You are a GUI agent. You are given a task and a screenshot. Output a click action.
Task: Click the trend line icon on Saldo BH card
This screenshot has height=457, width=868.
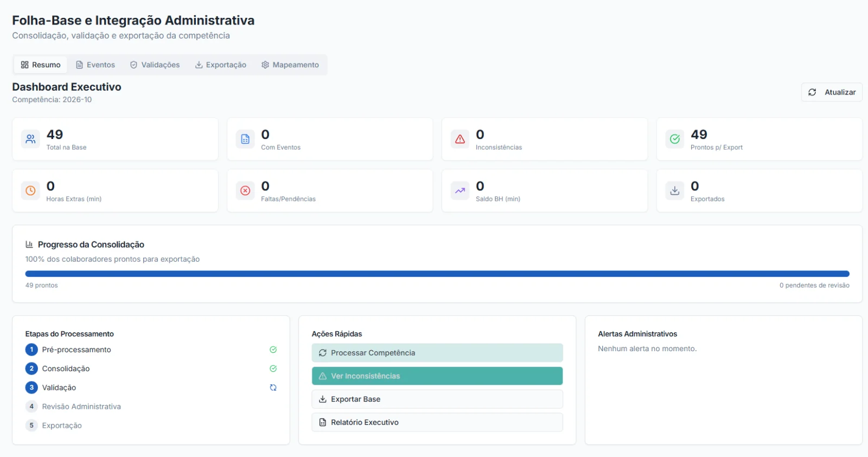[460, 191]
